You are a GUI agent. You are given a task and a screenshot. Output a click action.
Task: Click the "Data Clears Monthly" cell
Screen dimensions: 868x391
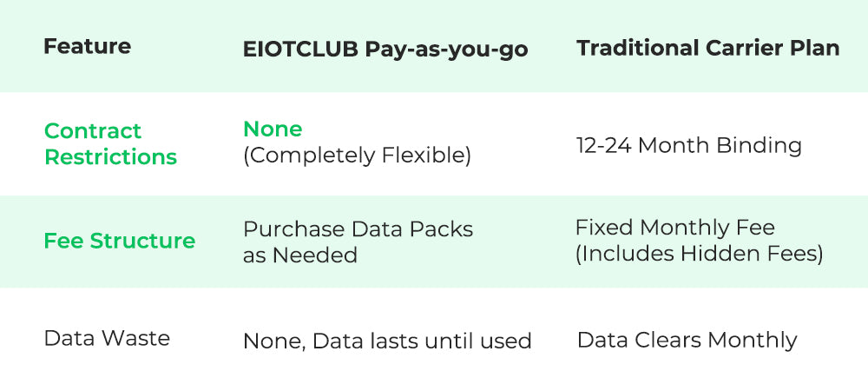point(687,339)
